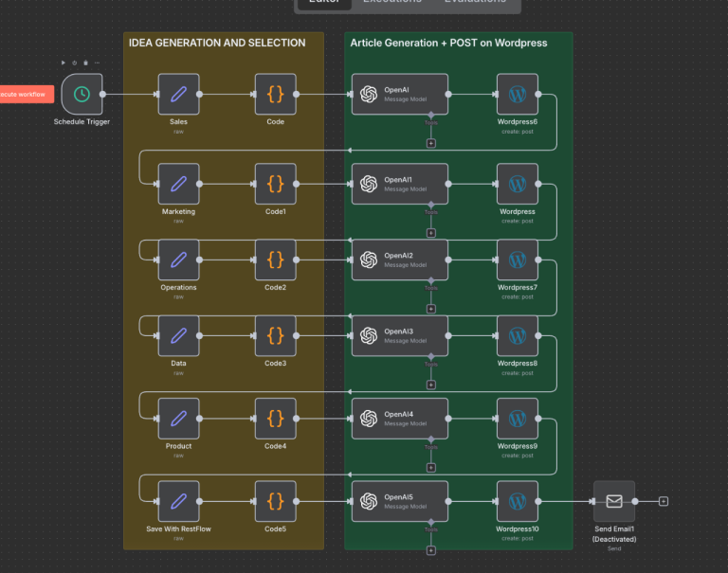Screen dimensions: 728x573
Task: Open the three-dot menu above Schedule Trigger
Action: (x=97, y=63)
